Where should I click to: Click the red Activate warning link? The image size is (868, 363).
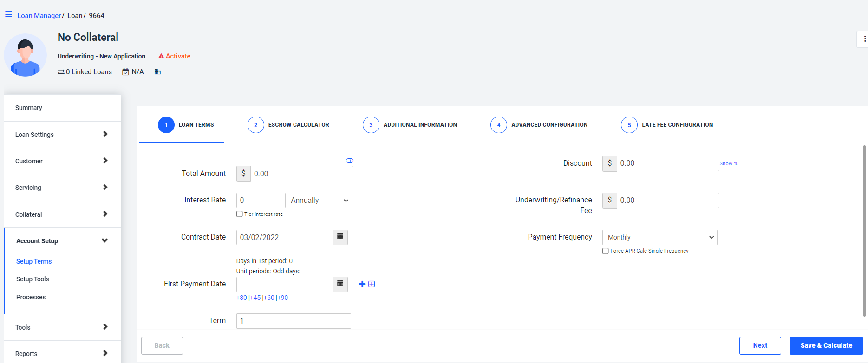click(x=174, y=56)
